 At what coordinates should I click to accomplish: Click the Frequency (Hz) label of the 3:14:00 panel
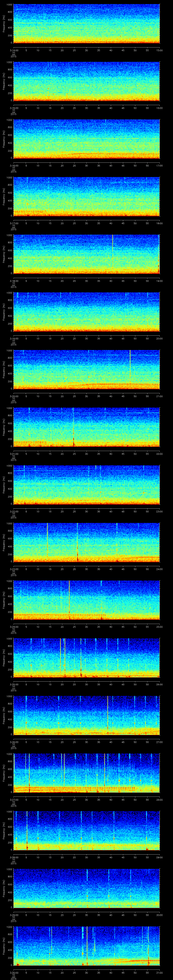coord(4,24)
